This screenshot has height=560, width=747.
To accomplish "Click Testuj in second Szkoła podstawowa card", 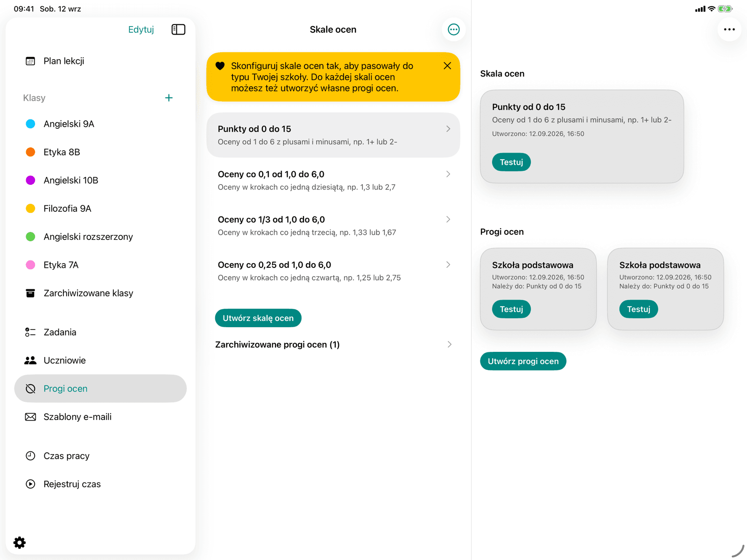I will [x=638, y=309].
